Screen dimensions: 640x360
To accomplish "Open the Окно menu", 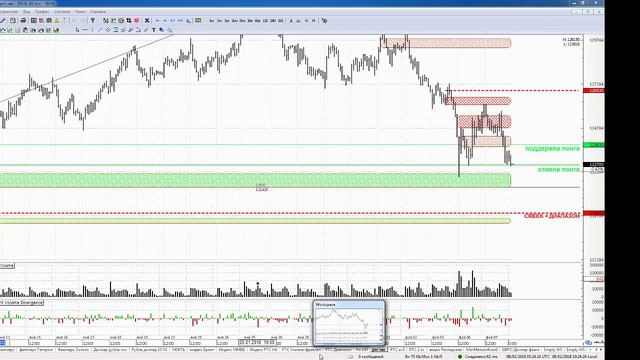I will (x=80, y=12).
